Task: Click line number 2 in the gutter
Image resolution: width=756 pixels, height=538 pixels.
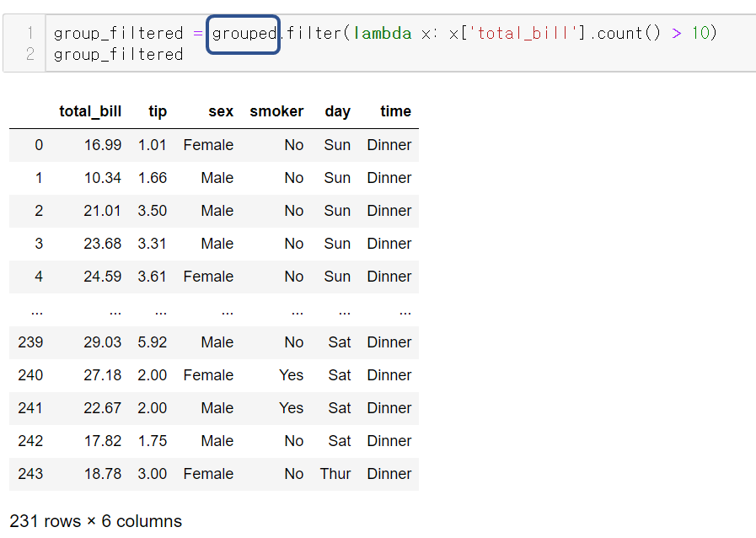Action: point(29,54)
